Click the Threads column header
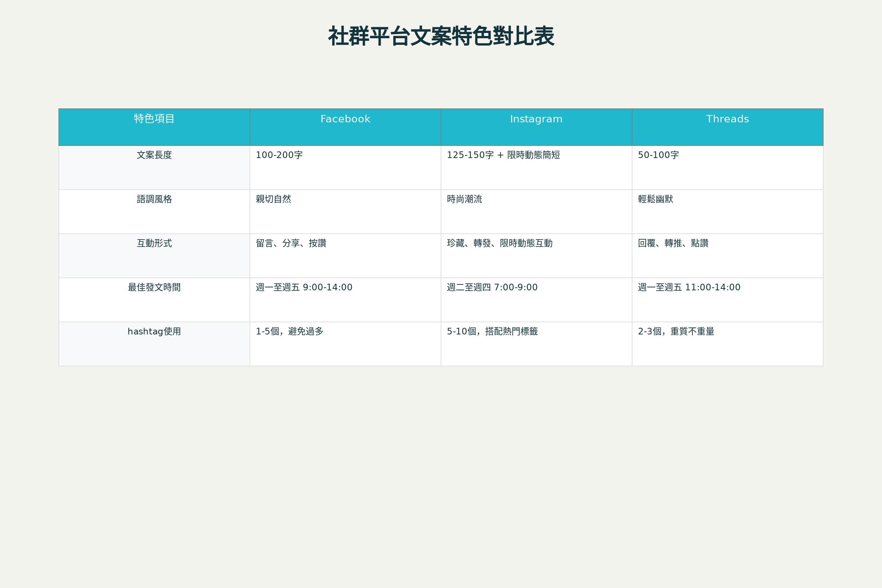Image resolution: width=882 pixels, height=588 pixels. point(727,119)
